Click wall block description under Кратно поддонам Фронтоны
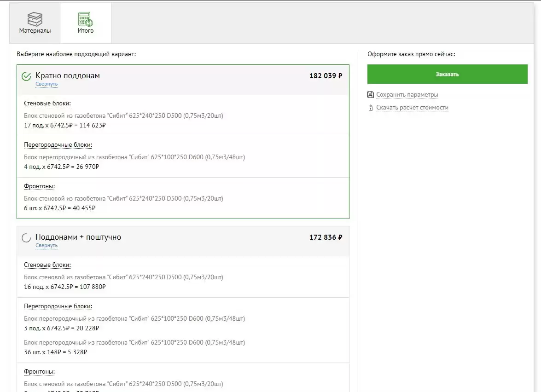541x392 pixels. [x=123, y=198]
